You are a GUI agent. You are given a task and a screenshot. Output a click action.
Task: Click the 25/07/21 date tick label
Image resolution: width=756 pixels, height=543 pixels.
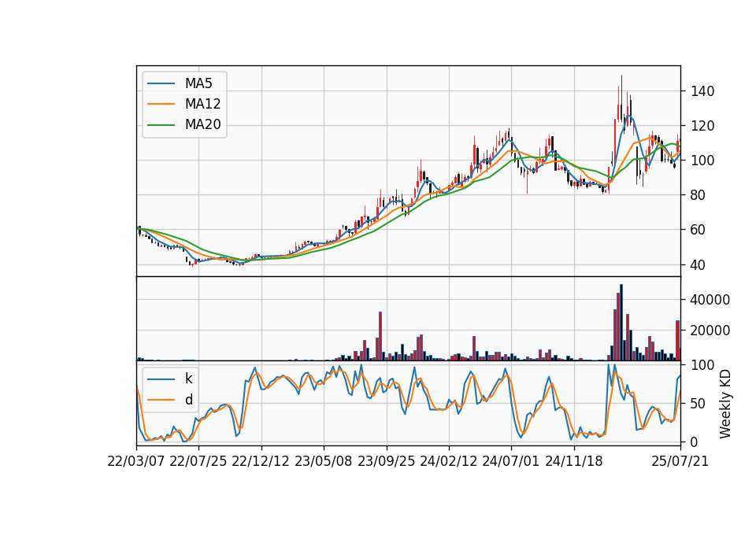point(680,461)
